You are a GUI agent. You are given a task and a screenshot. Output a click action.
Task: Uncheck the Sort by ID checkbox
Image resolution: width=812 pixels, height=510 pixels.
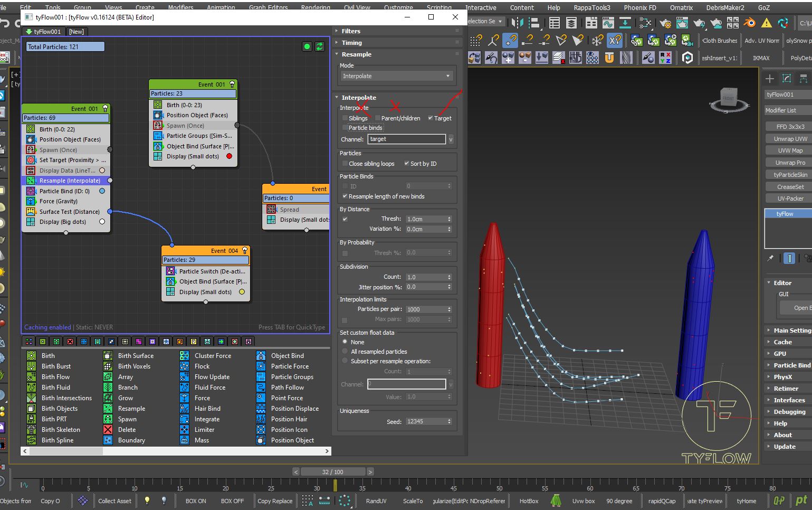(x=407, y=164)
